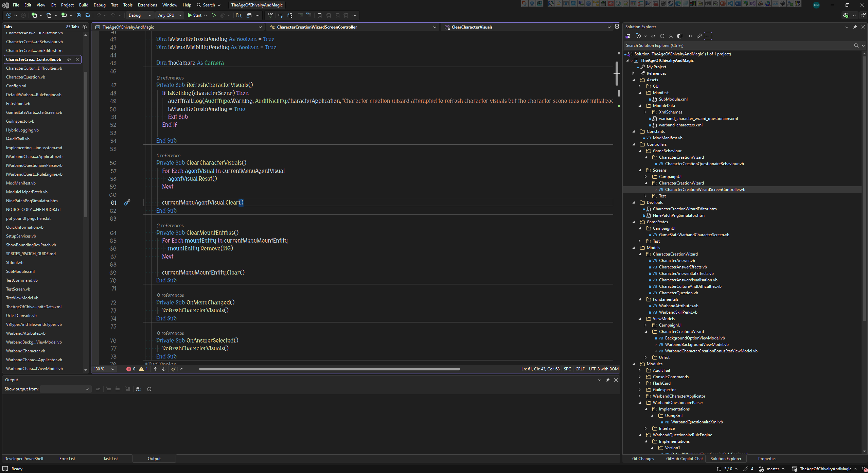Click the Start debugging button
The image size is (868, 473).
pyautogui.click(x=195, y=15)
